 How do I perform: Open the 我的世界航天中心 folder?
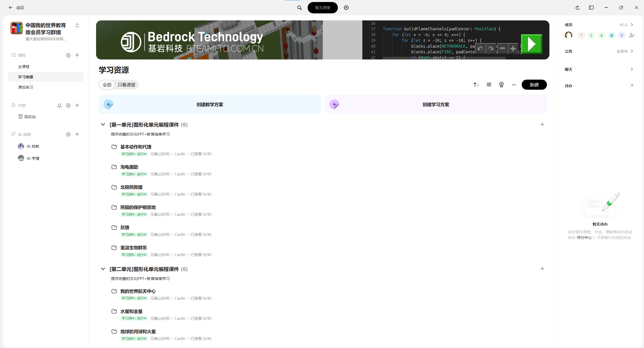click(x=138, y=291)
